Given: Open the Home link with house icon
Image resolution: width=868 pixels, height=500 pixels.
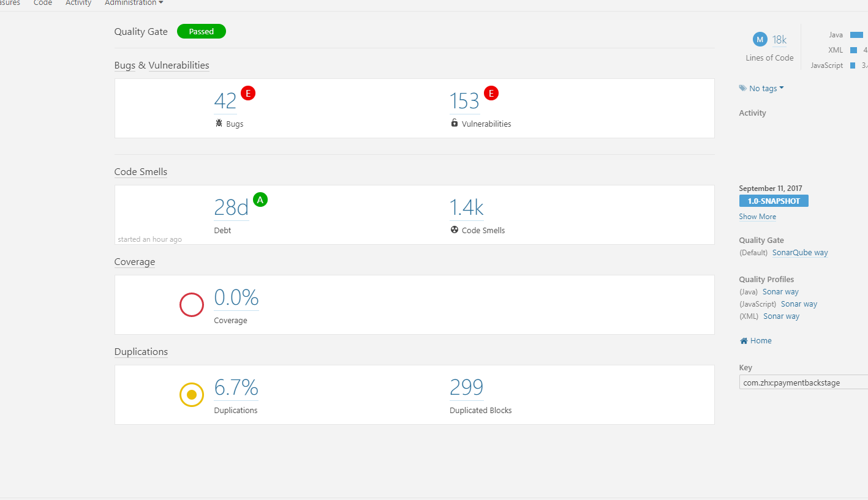Looking at the screenshot, I should pos(755,341).
